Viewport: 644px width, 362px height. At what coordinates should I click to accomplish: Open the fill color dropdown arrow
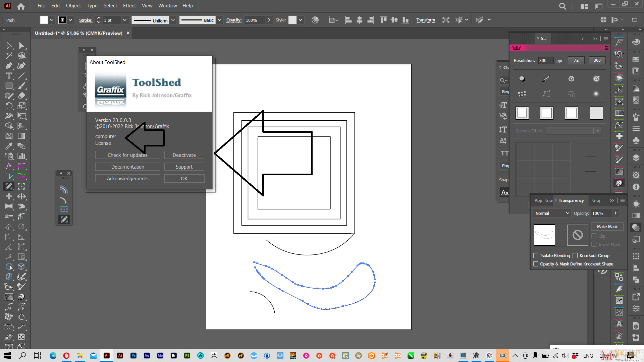pyautogui.click(x=52, y=20)
